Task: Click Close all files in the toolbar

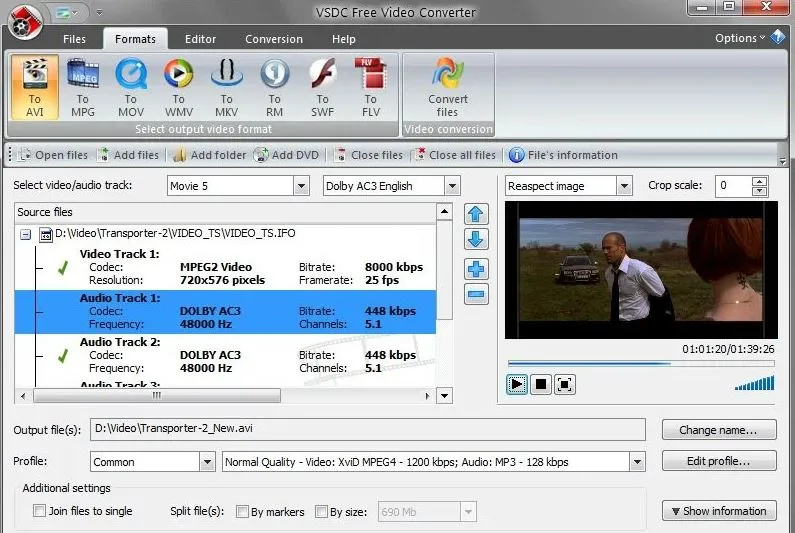Action: [454, 155]
